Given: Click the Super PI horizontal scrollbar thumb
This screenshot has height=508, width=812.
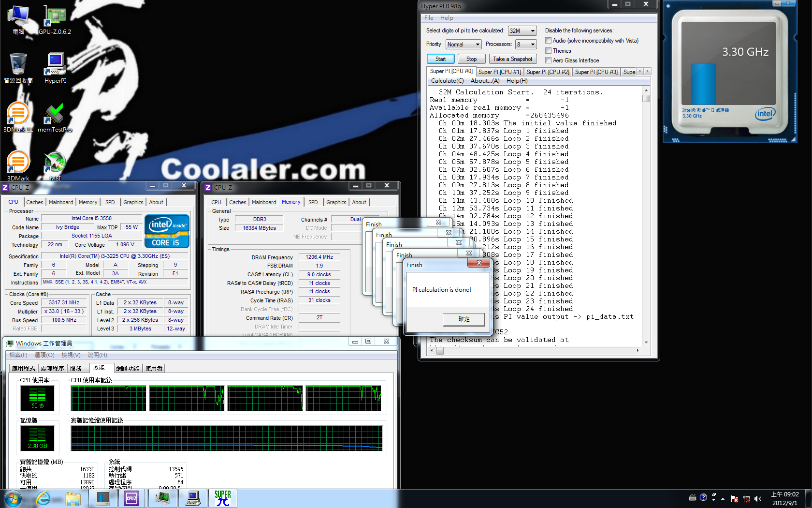Looking at the screenshot, I should 440,351.
